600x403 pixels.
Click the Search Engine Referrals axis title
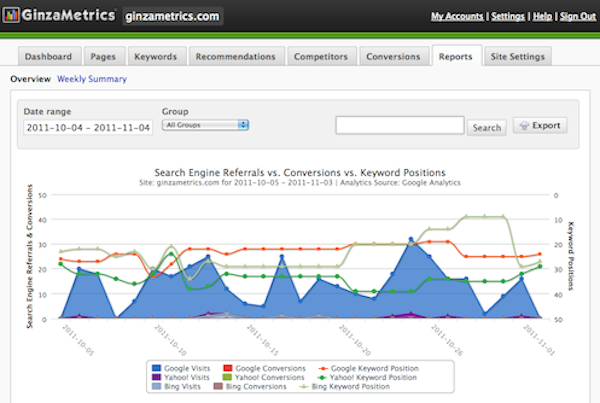pyautogui.click(x=30, y=256)
